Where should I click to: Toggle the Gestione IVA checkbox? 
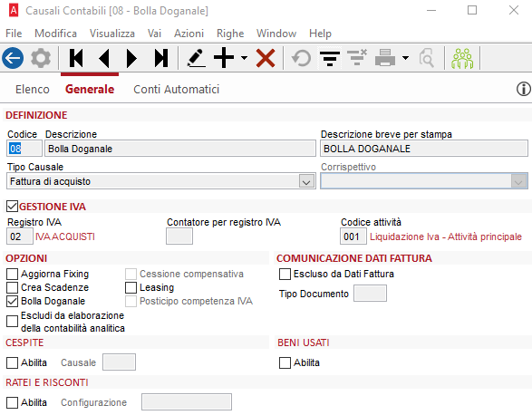click(12, 207)
